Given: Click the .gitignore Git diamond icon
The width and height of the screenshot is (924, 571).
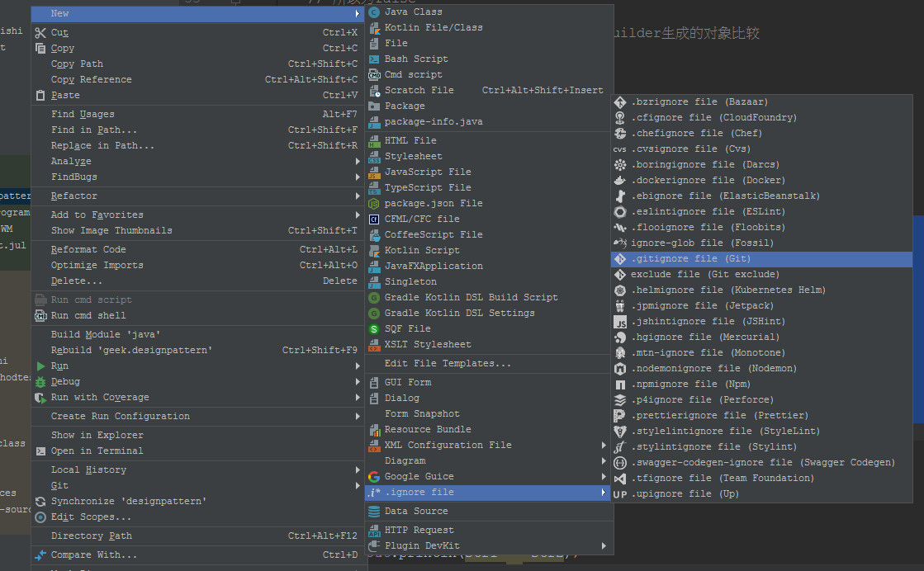Looking at the screenshot, I should 620,259.
